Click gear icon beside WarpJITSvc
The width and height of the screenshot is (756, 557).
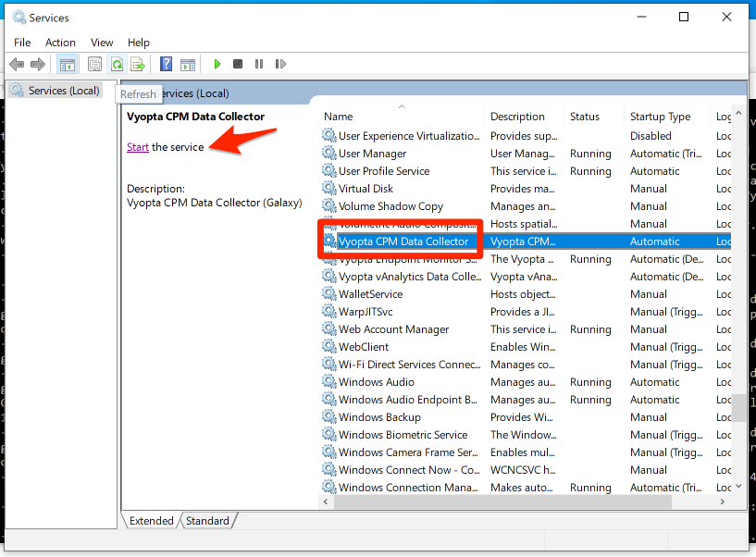329,311
